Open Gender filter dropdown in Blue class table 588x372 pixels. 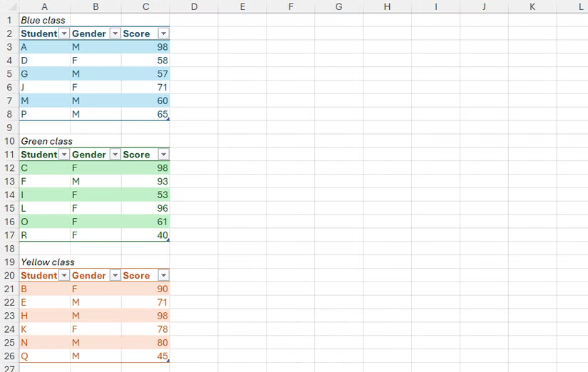114,33
